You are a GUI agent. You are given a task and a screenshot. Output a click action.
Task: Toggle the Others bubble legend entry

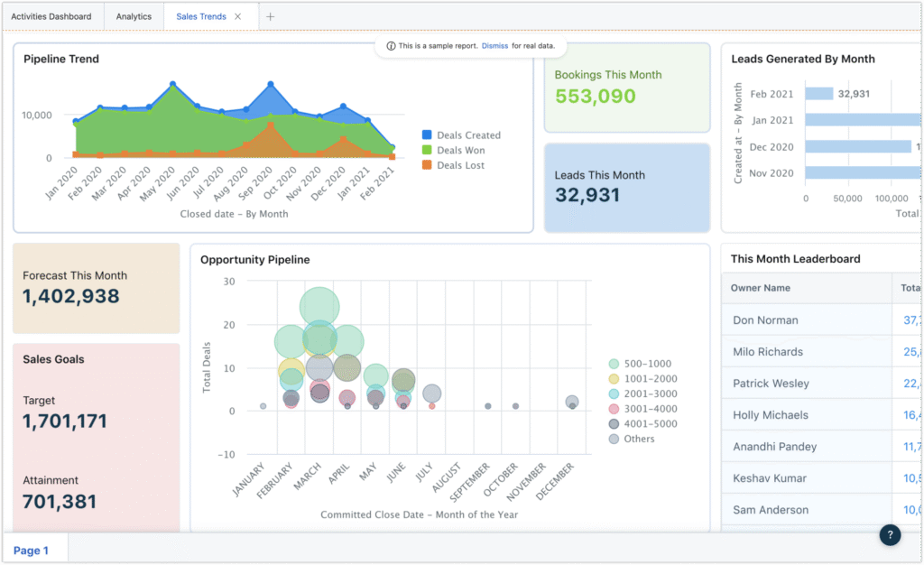coord(638,439)
